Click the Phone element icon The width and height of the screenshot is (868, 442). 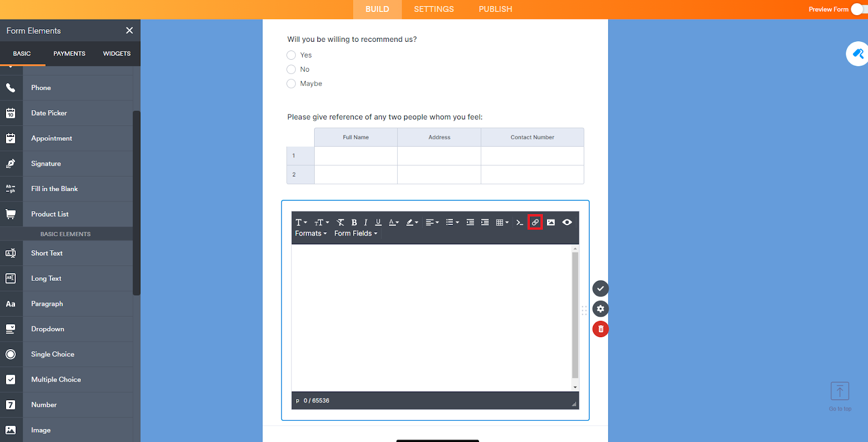pyautogui.click(x=11, y=87)
